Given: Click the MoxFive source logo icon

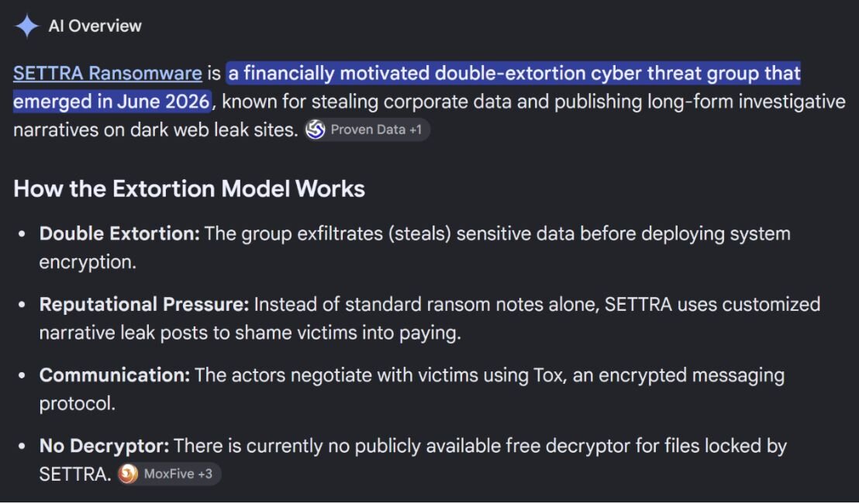Looking at the screenshot, I should pyautogui.click(x=128, y=474).
